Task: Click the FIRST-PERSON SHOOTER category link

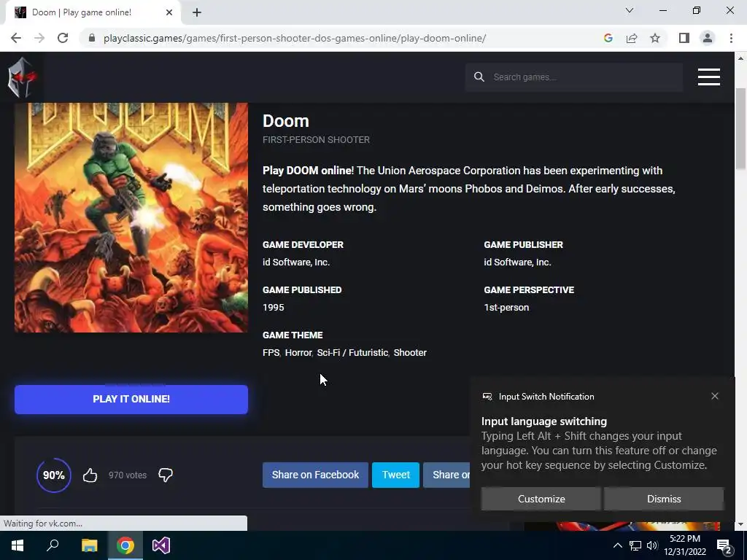Action: click(316, 139)
